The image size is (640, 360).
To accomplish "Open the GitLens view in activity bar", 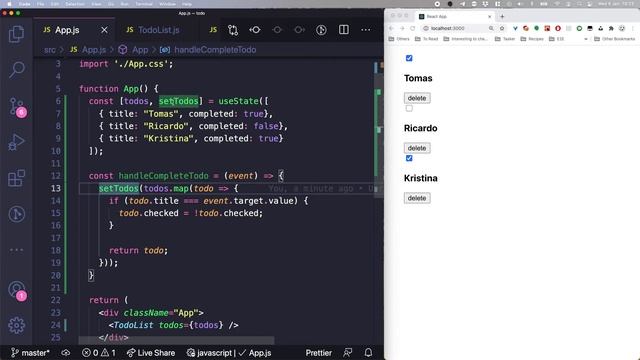I will pos(16,214).
